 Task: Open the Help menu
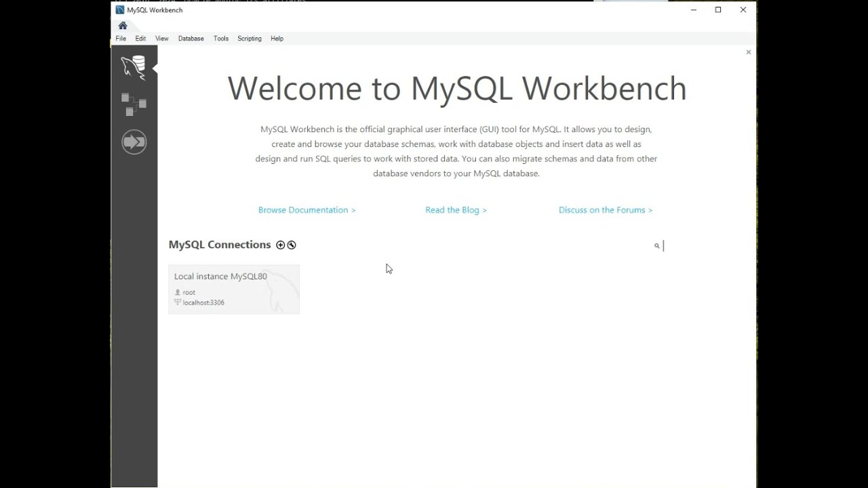[277, 39]
